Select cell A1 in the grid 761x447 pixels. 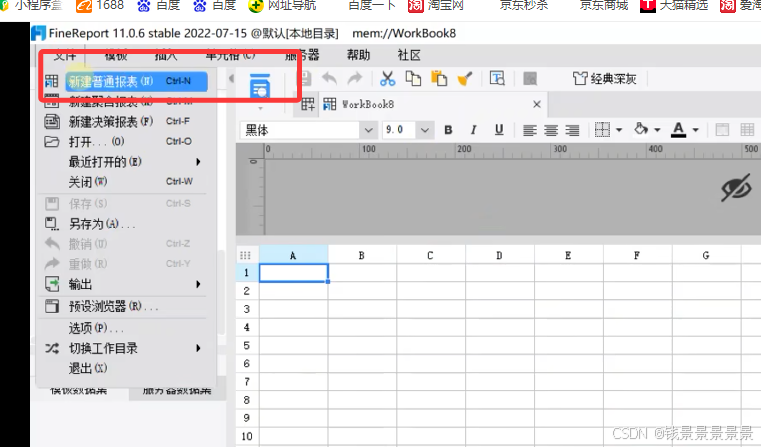click(294, 273)
